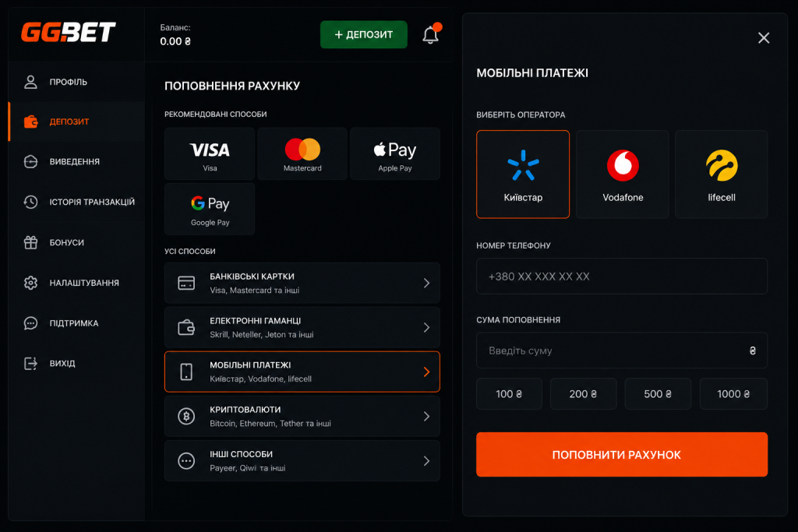Click the Visa, Mastercard та інші subtitle
Viewport: 798px width, 532px height.
pos(255,291)
